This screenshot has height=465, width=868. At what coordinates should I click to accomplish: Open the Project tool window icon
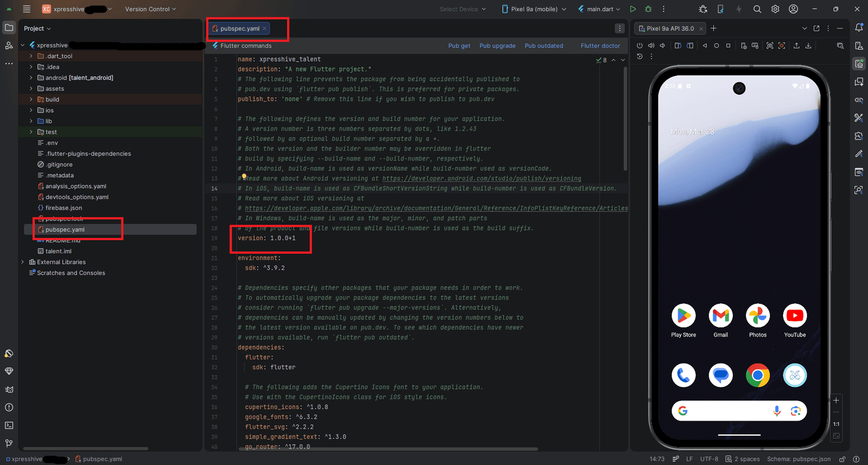[x=9, y=28]
